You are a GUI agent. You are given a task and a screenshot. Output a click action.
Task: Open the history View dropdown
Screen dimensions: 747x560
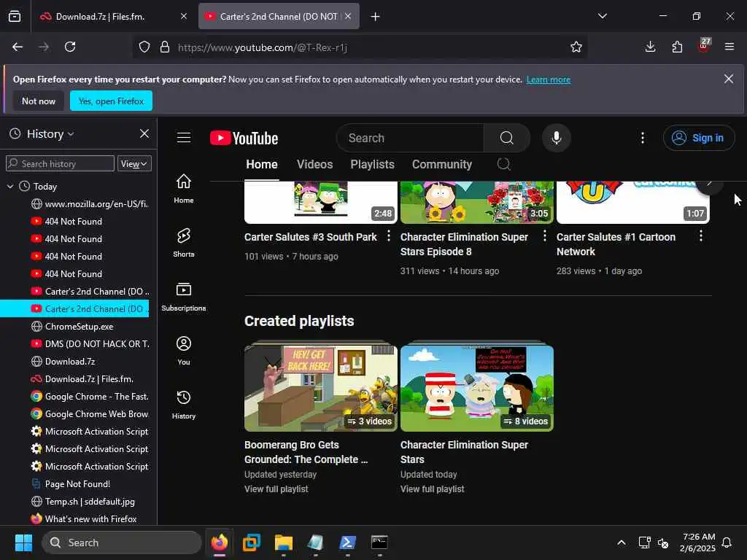click(x=134, y=164)
